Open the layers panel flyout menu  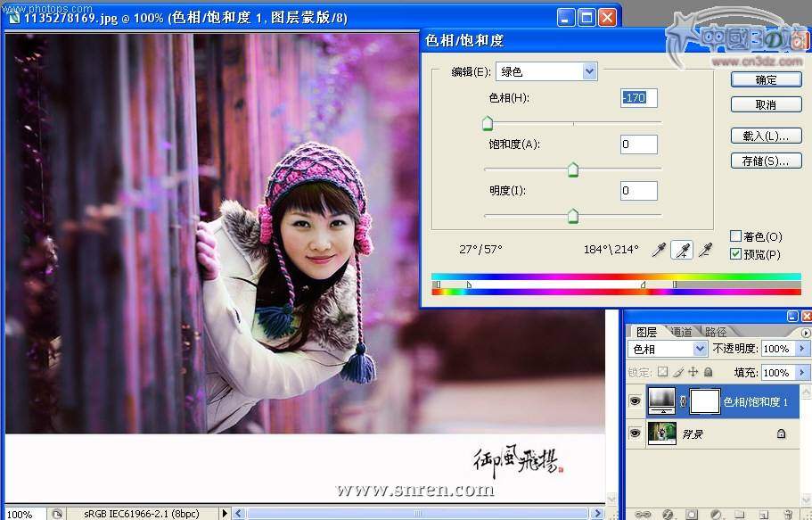[x=806, y=333]
